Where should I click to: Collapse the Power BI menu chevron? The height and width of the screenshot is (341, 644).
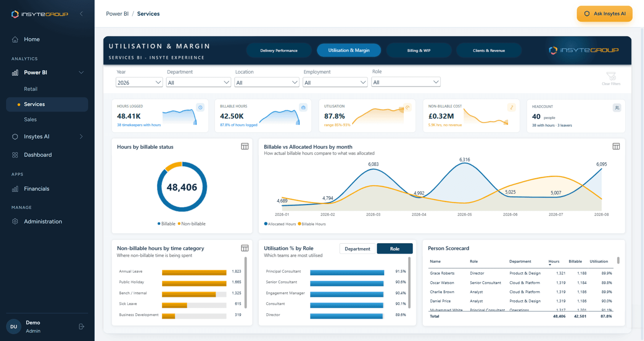click(x=81, y=72)
